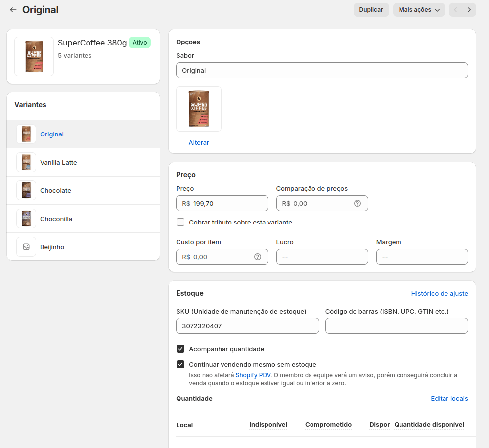Click the 5 variantes text
The width and height of the screenshot is (489, 448).
pos(75,55)
